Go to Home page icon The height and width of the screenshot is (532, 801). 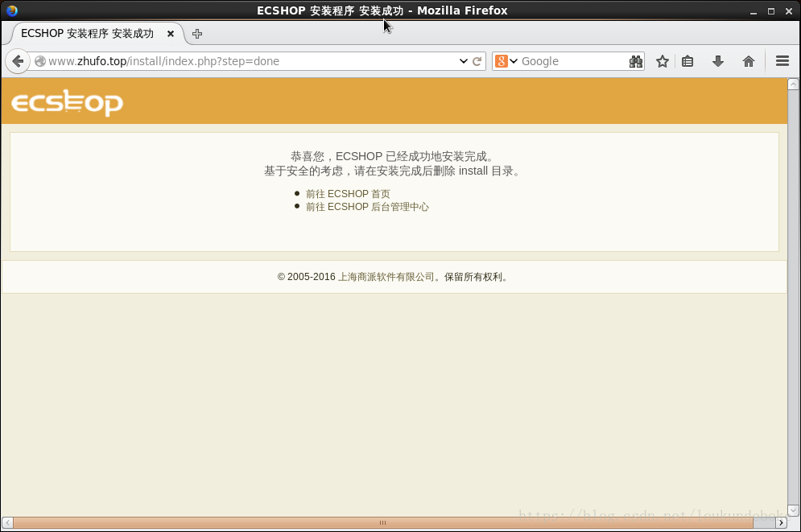coord(749,61)
